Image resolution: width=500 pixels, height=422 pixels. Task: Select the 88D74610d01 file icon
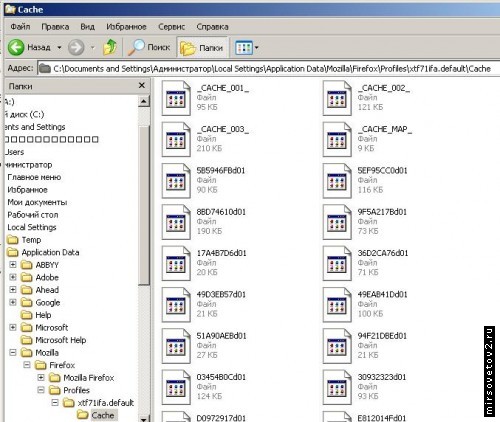click(x=176, y=222)
